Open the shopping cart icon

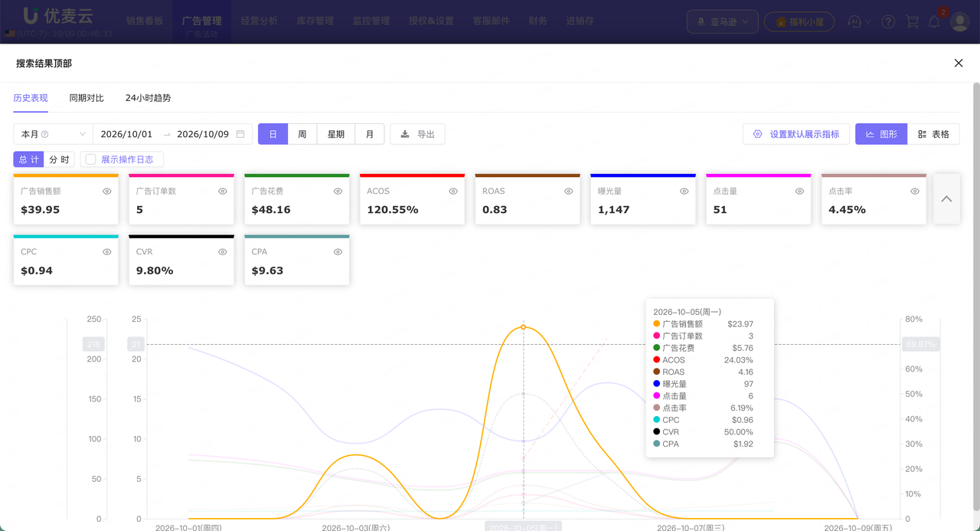(912, 21)
